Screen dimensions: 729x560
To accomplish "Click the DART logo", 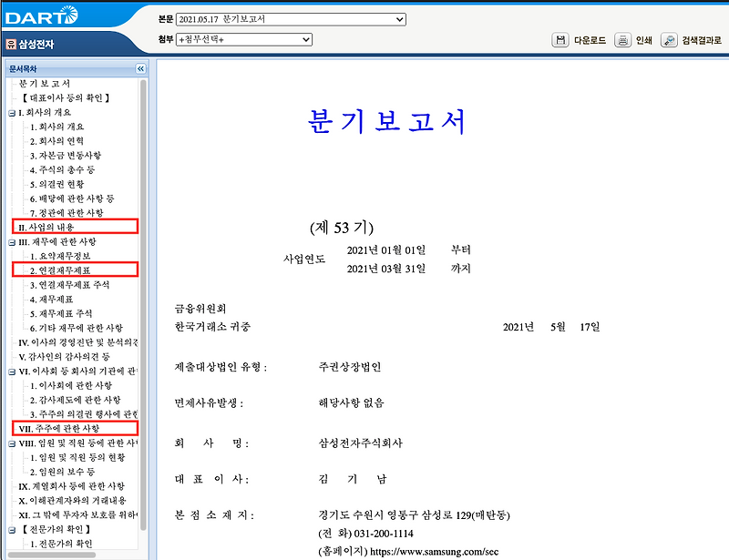I will click(x=41, y=15).
